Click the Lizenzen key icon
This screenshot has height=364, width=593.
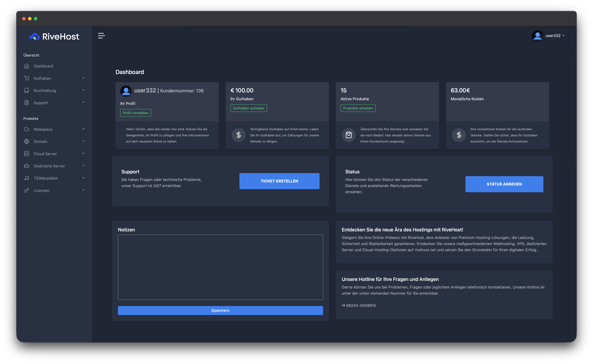pyautogui.click(x=27, y=190)
